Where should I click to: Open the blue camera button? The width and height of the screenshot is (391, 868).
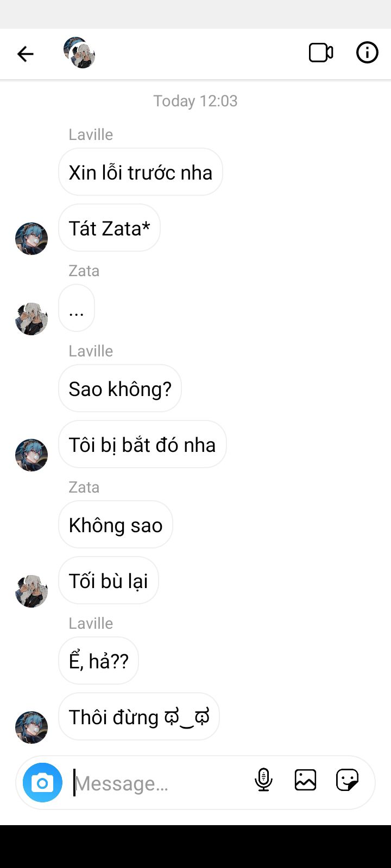tap(42, 782)
